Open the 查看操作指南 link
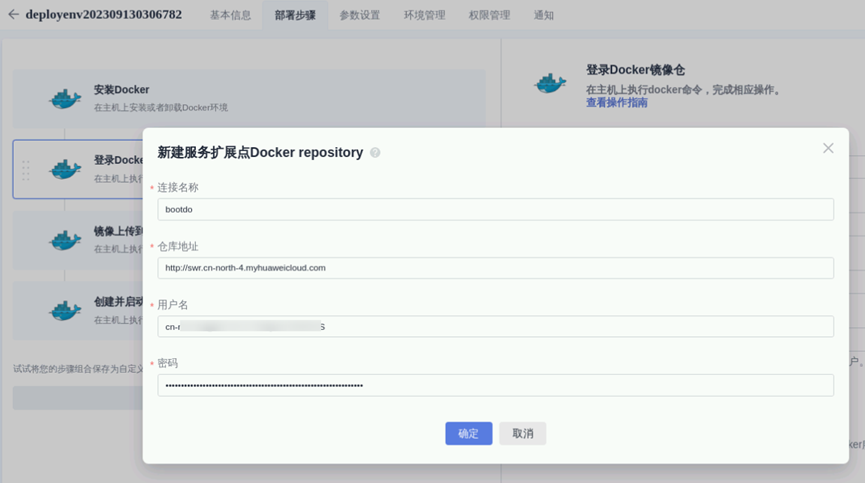Viewport: 865px width, 483px height. pyautogui.click(x=617, y=103)
